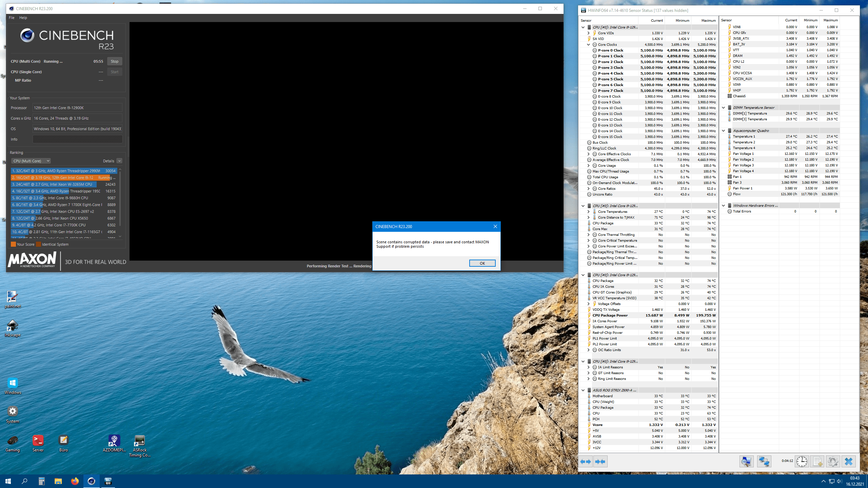
Task: Expand the Core Temperatures row
Action: pyautogui.click(x=589, y=211)
